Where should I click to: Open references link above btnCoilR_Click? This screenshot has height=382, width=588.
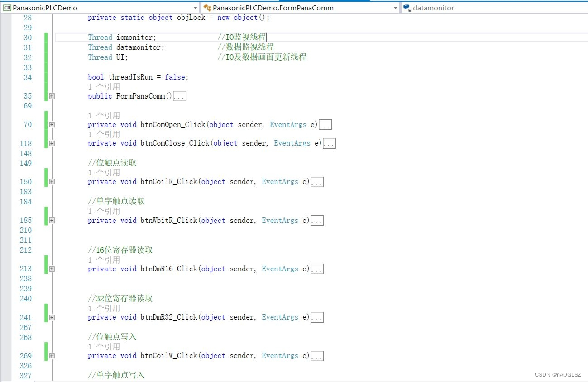(x=104, y=173)
